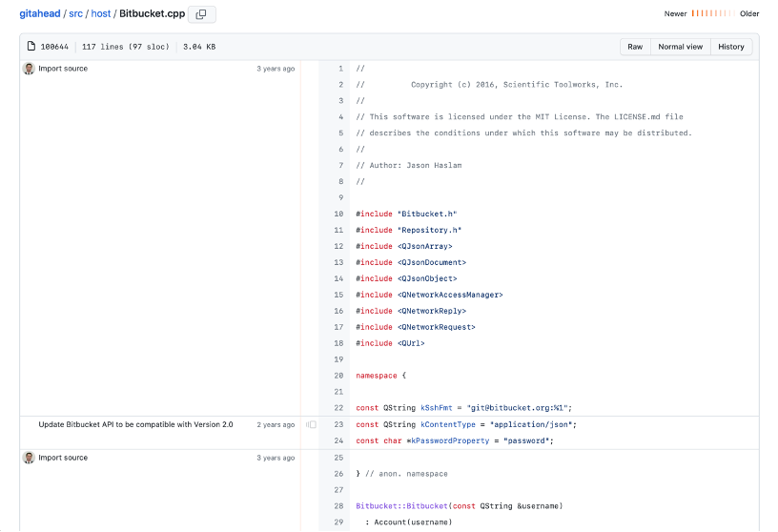778x532 pixels.
Task: Open first Import source commit message
Action: (x=63, y=69)
